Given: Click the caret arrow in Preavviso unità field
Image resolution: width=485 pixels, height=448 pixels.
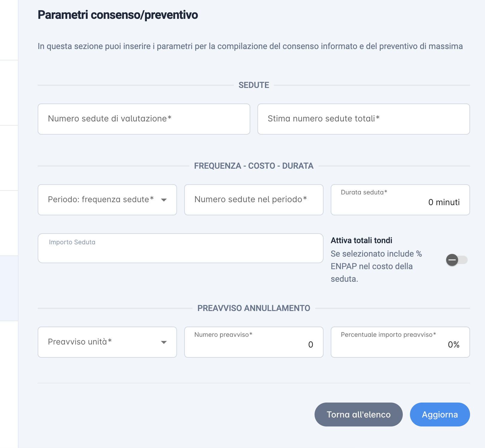Looking at the screenshot, I should point(164,342).
